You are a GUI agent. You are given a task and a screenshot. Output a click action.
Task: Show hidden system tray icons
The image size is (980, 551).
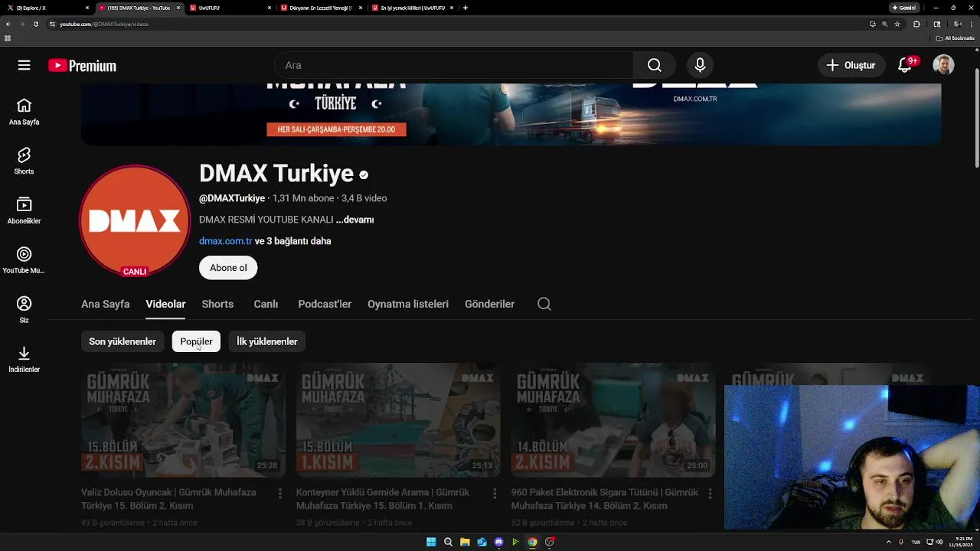coord(889,542)
